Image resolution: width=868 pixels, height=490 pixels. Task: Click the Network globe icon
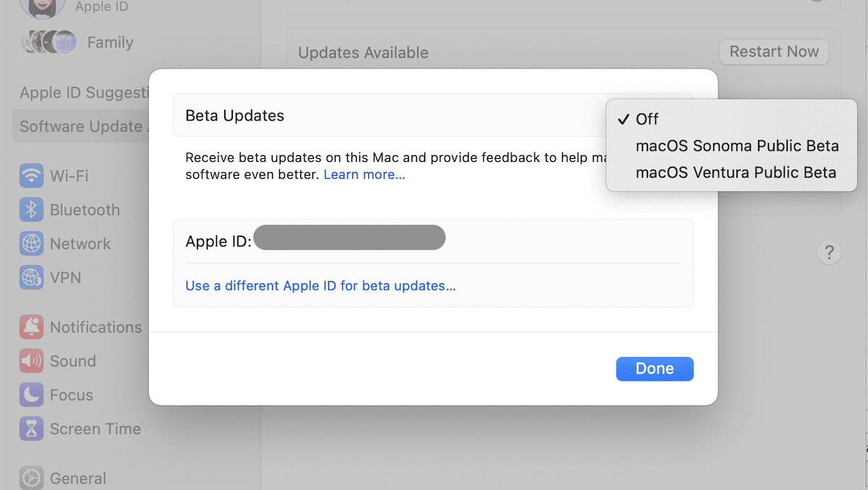30,244
